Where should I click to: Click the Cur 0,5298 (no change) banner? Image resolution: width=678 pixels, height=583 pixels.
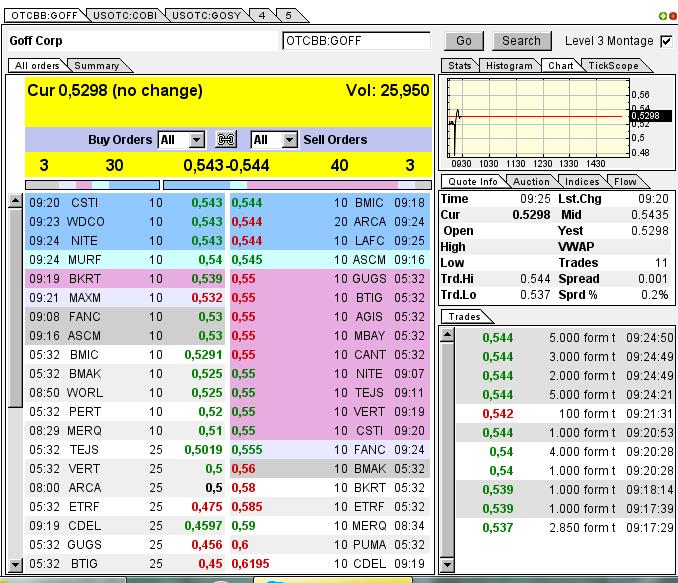point(115,90)
